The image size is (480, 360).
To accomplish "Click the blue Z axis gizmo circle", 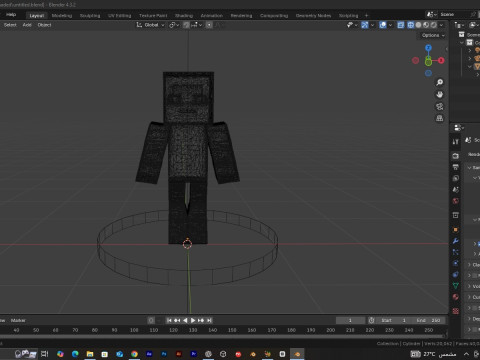I will [428, 48].
